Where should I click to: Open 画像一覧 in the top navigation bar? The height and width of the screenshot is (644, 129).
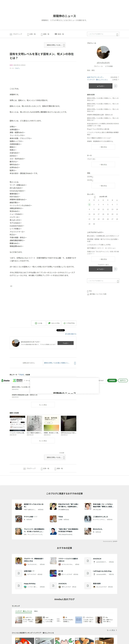[45, 34]
